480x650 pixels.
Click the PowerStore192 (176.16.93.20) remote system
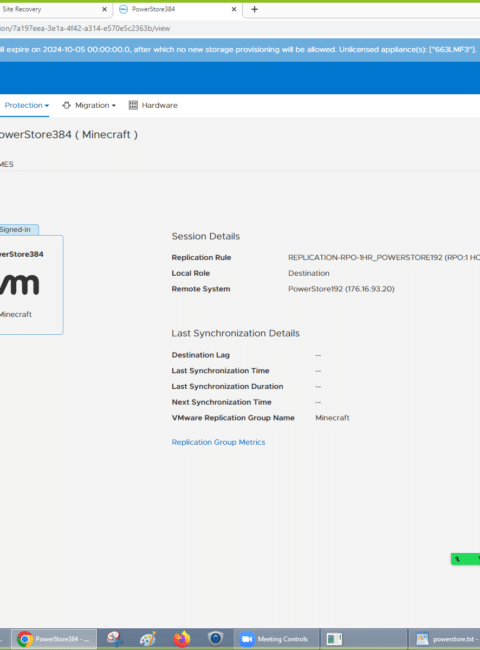341,289
